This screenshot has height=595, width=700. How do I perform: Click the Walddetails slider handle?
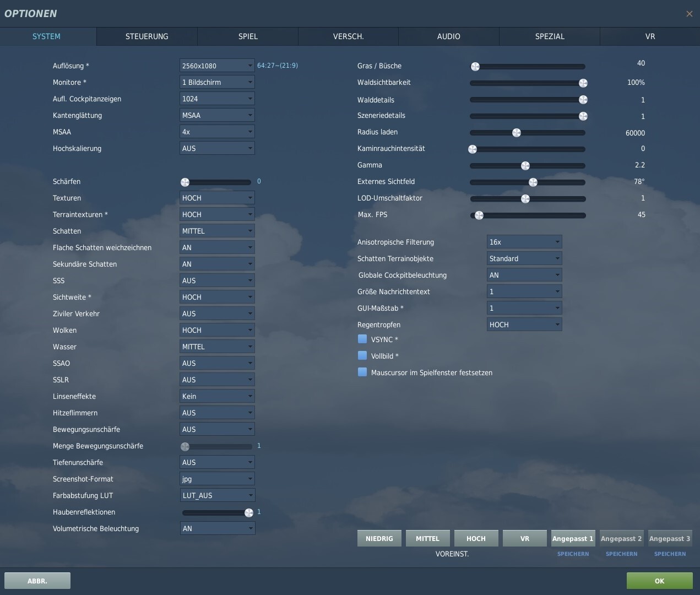pos(583,100)
